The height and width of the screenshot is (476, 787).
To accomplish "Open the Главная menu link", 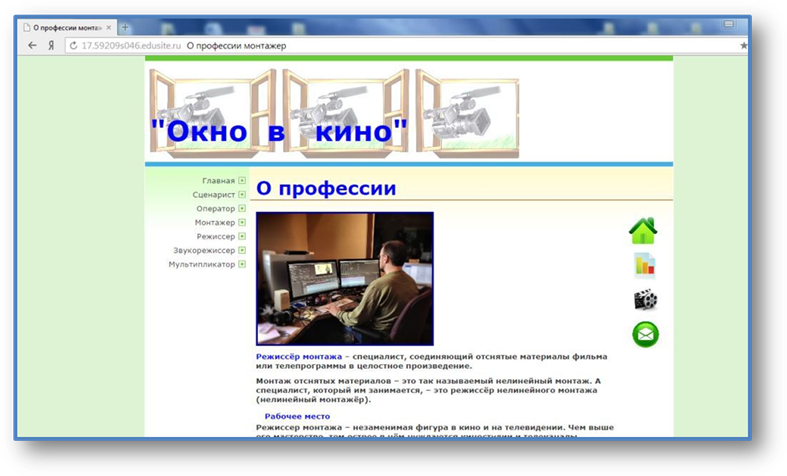I will point(218,180).
